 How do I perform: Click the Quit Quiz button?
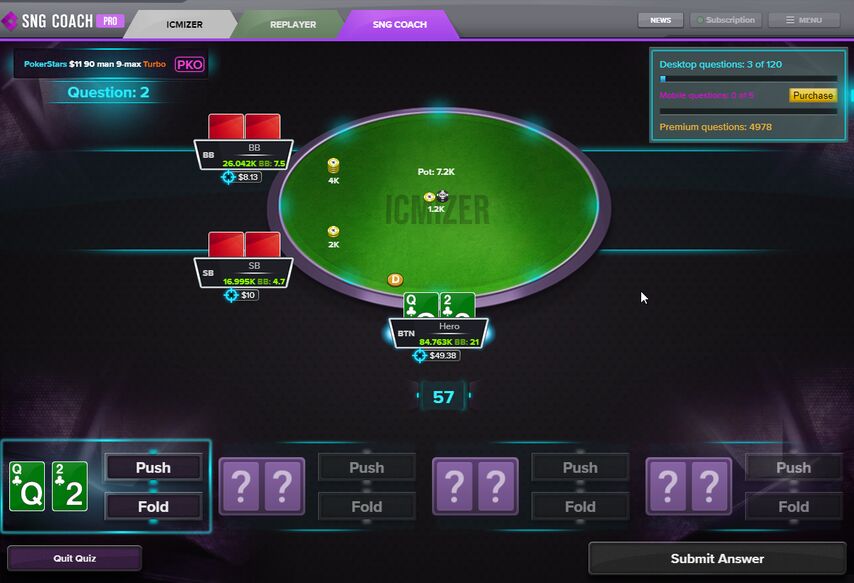[75, 558]
